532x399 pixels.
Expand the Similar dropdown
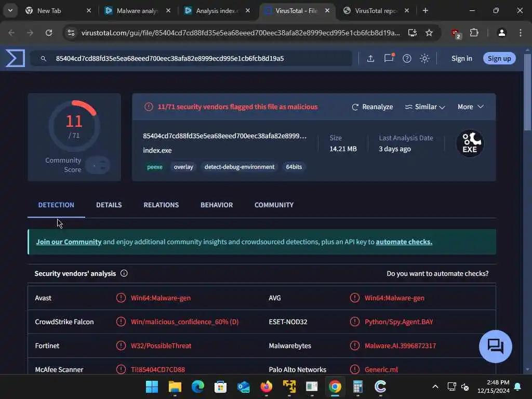point(424,107)
